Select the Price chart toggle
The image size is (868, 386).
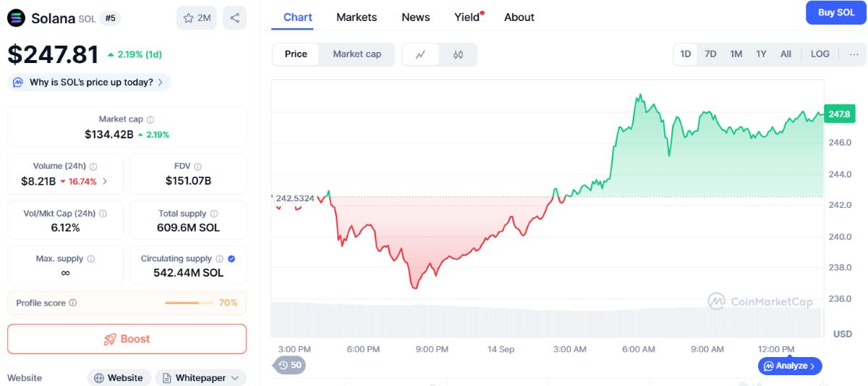click(x=296, y=54)
